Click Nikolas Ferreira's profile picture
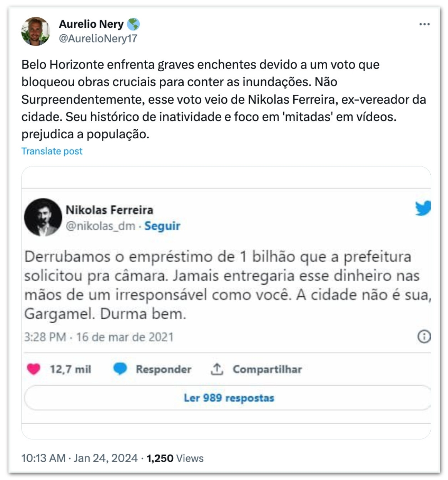Viewport: 448px width, 480px height. (43, 217)
